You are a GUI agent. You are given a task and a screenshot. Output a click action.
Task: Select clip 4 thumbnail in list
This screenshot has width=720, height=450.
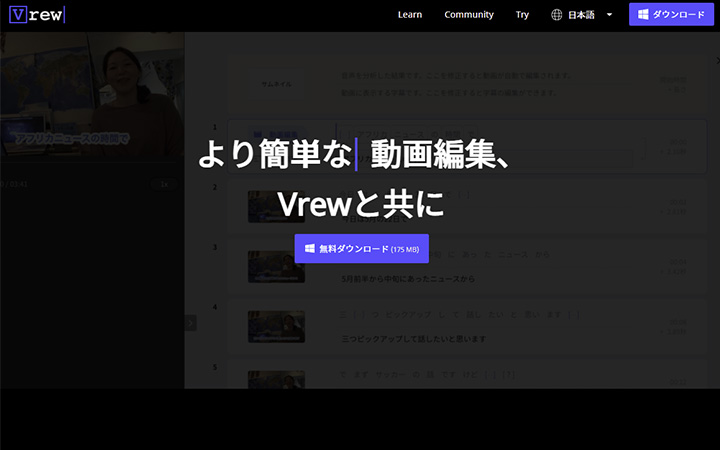[276, 326]
